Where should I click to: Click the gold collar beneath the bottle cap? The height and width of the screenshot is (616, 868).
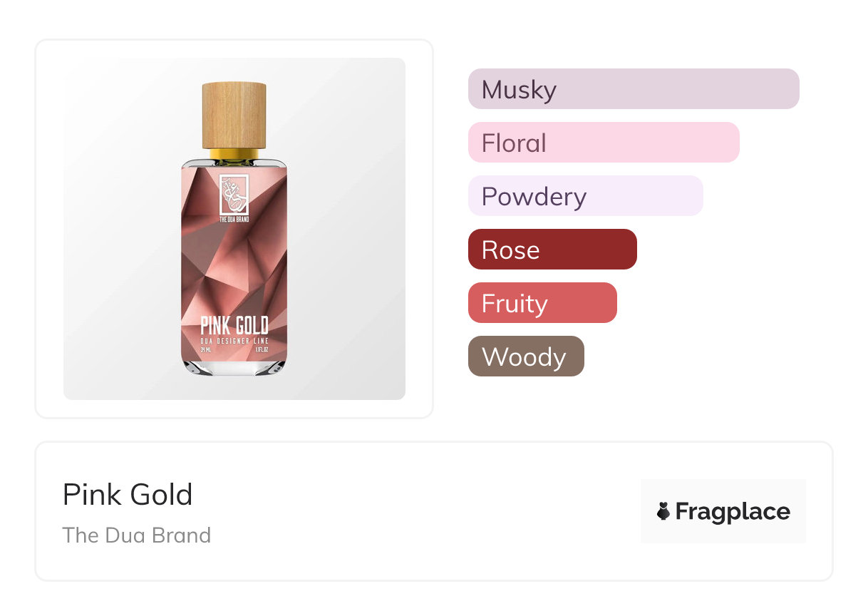234,153
